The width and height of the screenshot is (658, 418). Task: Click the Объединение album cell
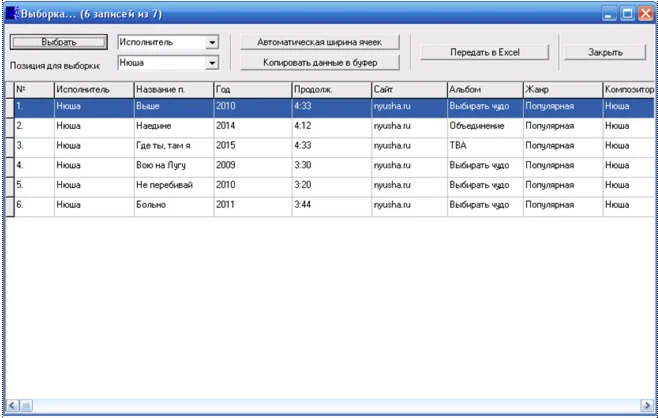(483, 128)
